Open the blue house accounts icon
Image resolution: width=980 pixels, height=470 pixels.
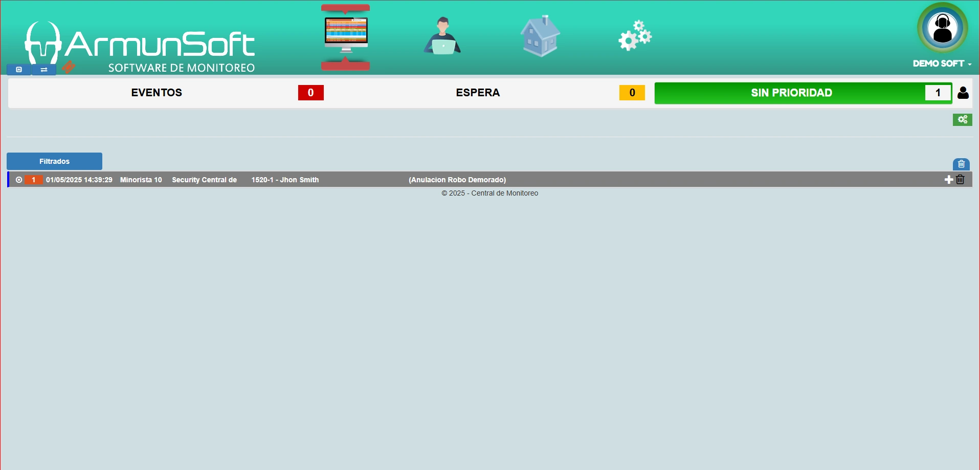540,36
